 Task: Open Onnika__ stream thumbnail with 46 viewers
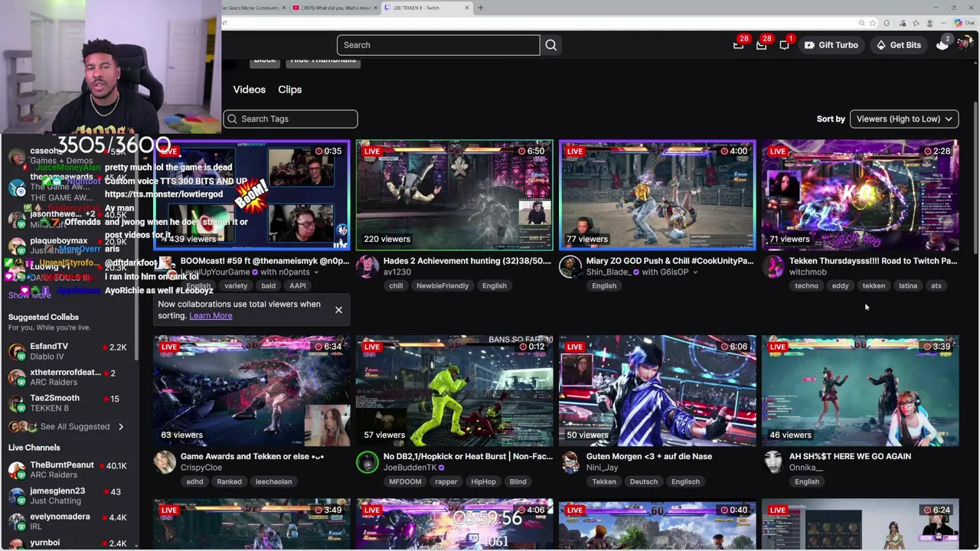[x=860, y=391]
